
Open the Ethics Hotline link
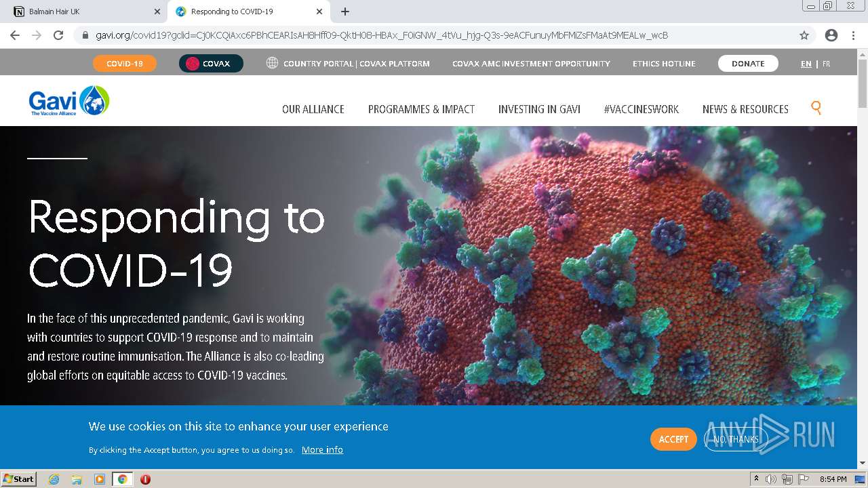point(664,64)
